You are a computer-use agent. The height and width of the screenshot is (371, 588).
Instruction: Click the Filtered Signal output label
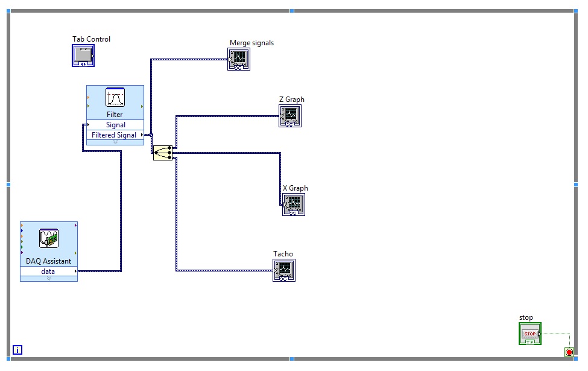tap(114, 135)
